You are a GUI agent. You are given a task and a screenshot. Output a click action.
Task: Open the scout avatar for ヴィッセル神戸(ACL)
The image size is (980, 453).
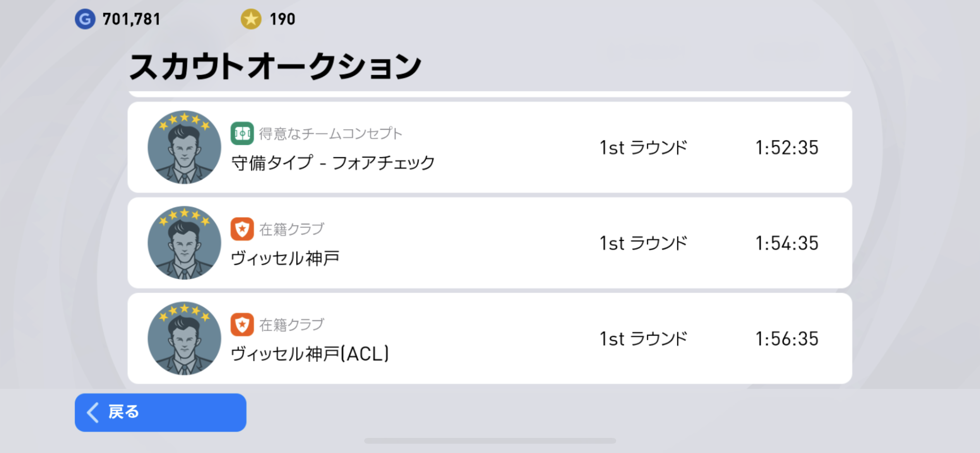[x=184, y=338]
